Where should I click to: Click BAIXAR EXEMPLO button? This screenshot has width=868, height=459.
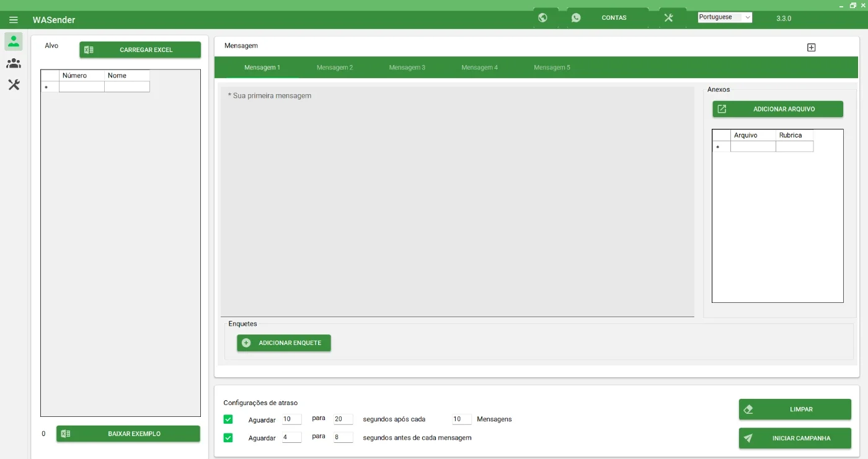[128, 434]
